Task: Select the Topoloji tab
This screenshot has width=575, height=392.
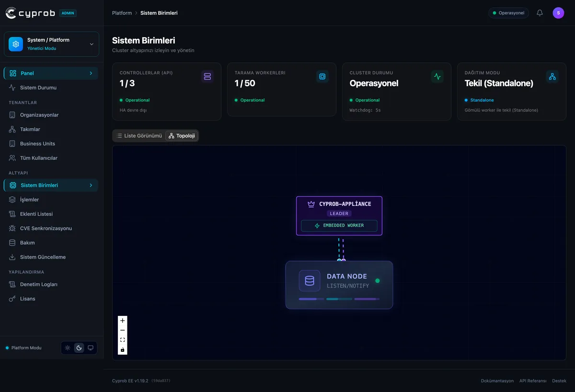Action: 182,136
